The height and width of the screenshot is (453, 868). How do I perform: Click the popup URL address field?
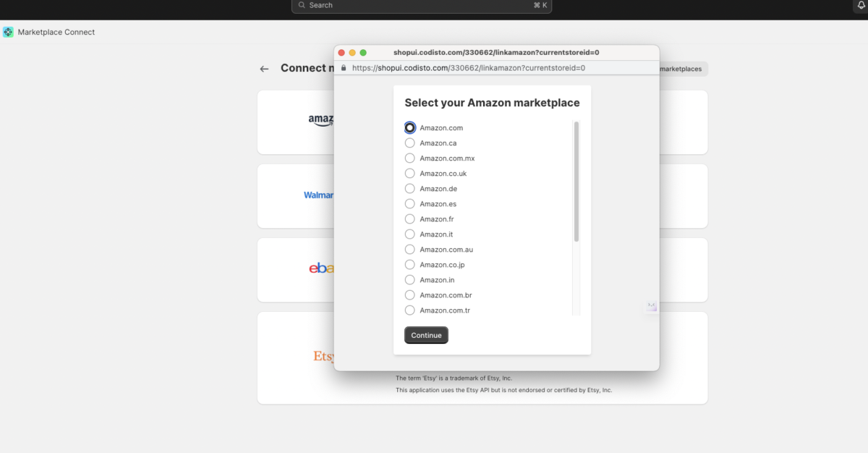[468, 68]
